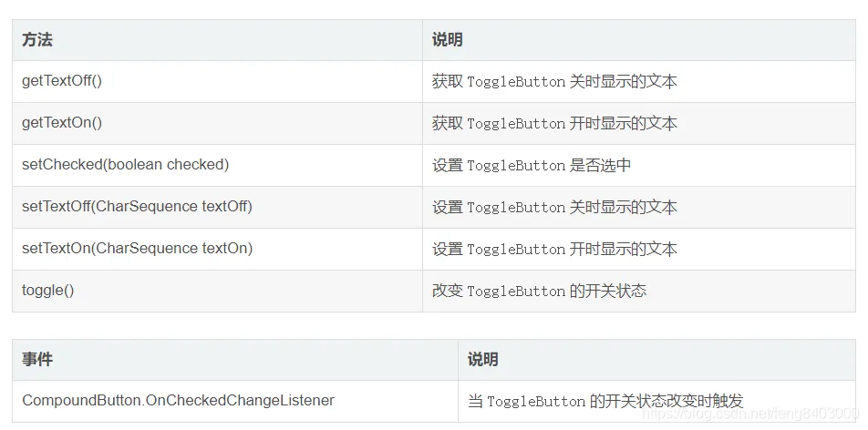Click description 设置 ToggleButton 是否选中
Screen dimensions: 868x430
(x=532, y=166)
